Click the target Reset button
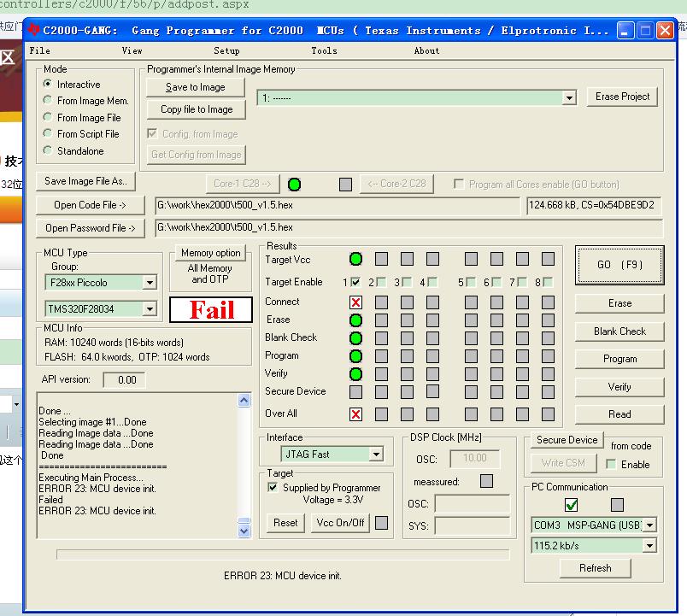Image resolution: width=687 pixels, height=616 pixels. [285, 523]
